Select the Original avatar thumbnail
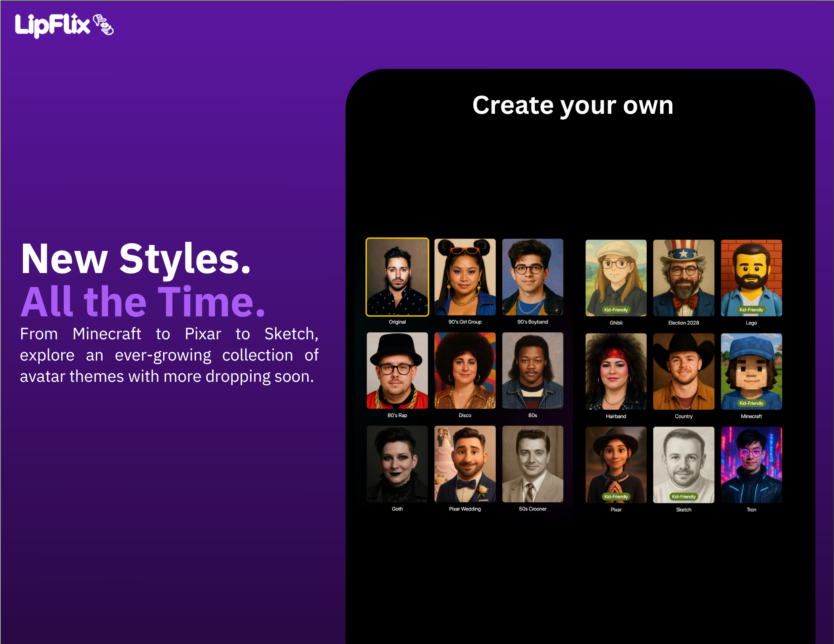 397,277
